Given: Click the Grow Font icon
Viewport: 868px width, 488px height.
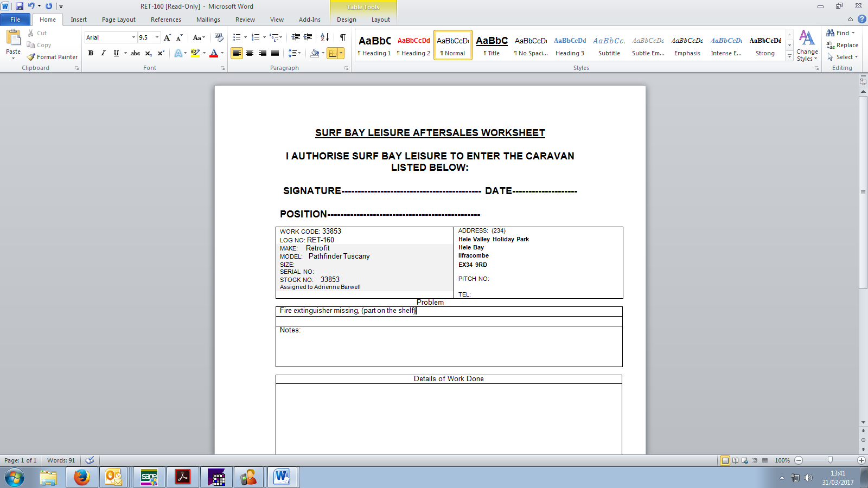Looking at the screenshot, I should click(x=168, y=37).
